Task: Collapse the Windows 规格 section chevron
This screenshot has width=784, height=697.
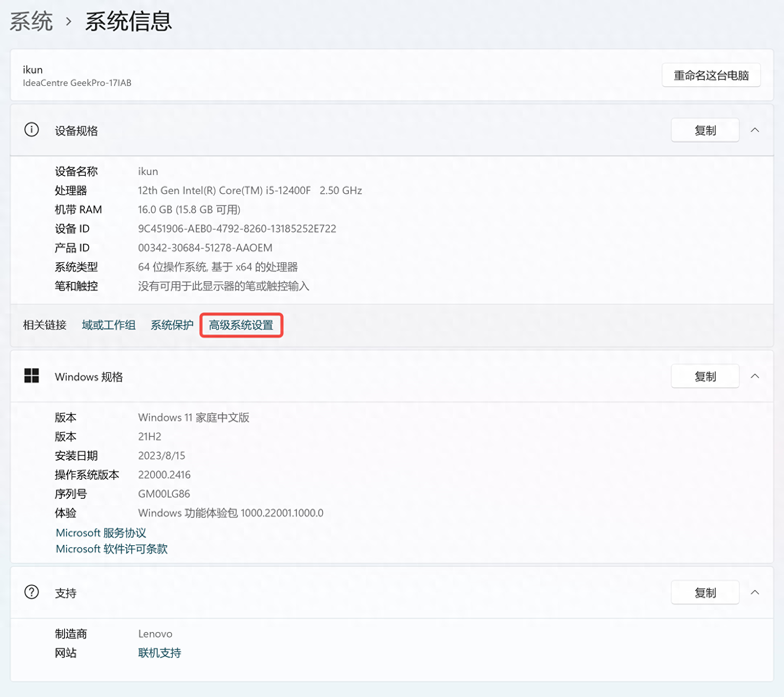Action: click(755, 376)
